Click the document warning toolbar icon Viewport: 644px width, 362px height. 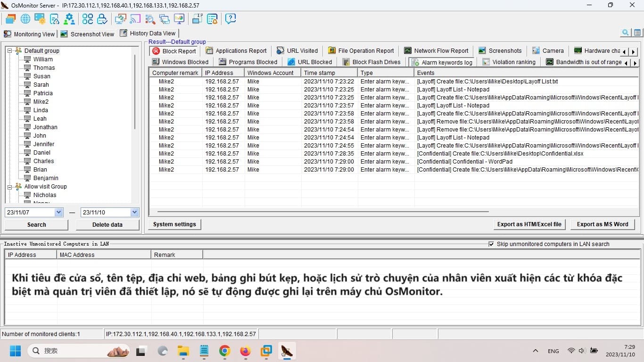click(55, 19)
